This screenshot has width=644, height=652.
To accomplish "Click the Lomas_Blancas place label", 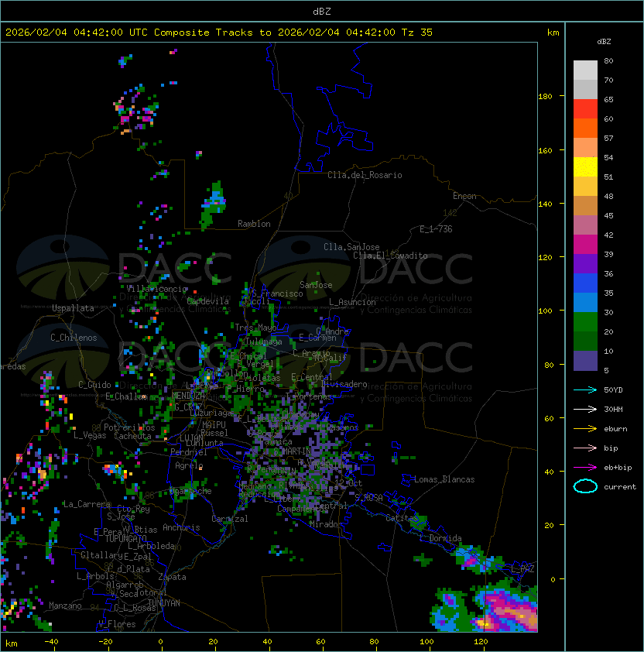I will [444, 479].
